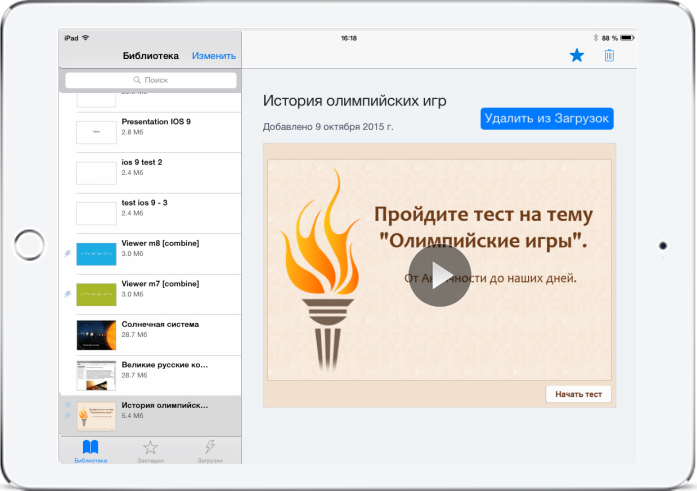697x491 pixels.
Task: Tap the 16:18 clock in status bar
Action: [x=349, y=38]
